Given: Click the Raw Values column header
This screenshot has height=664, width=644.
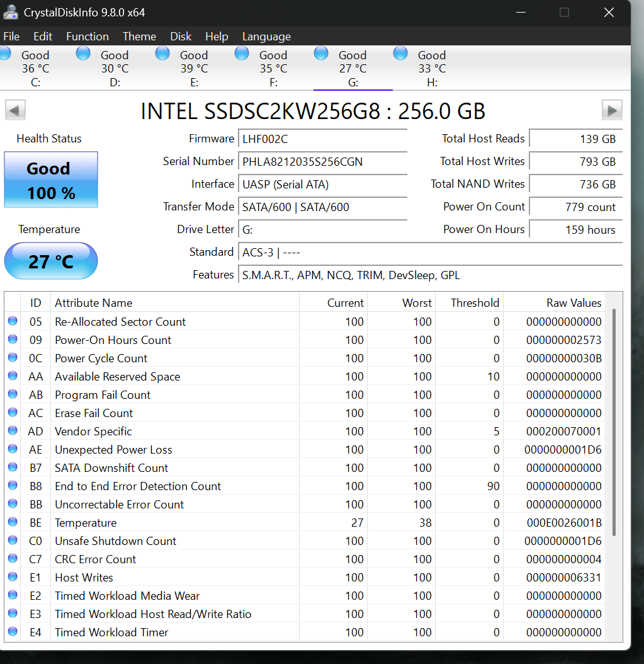Looking at the screenshot, I should [x=555, y=303].
